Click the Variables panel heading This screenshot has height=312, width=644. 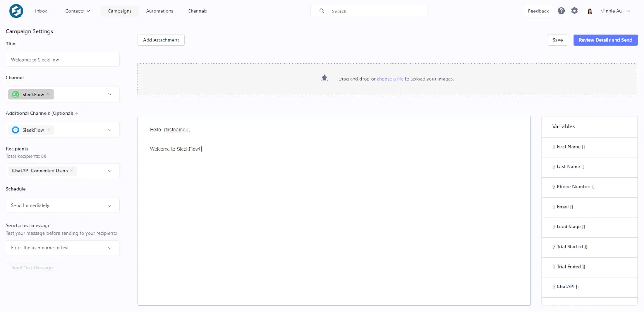(563, 126)
